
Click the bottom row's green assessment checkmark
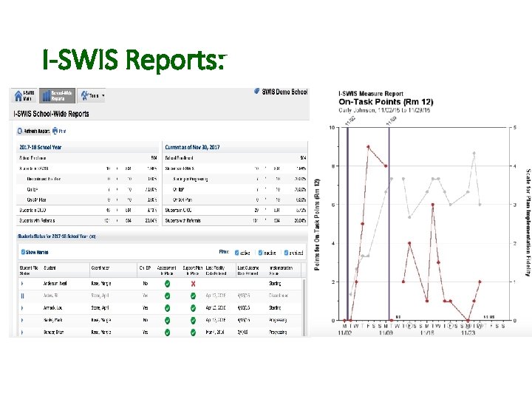click(167, 332)
